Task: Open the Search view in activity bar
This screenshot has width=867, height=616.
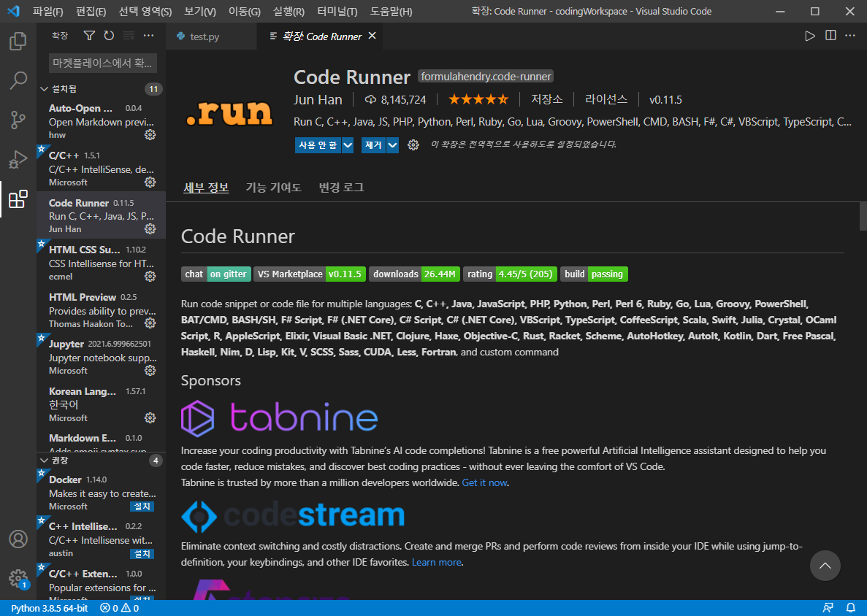Action: pyautogui.click(x=18, y=81)
